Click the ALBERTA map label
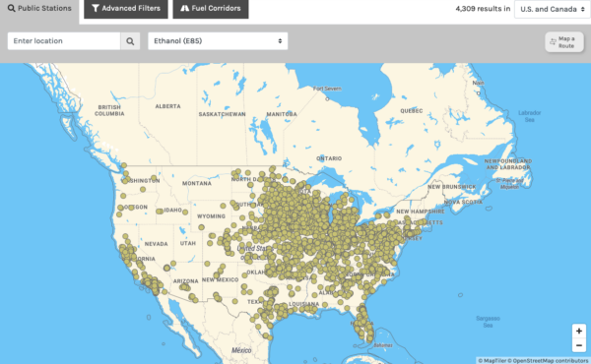591x364 pixels. click(167, 106)
